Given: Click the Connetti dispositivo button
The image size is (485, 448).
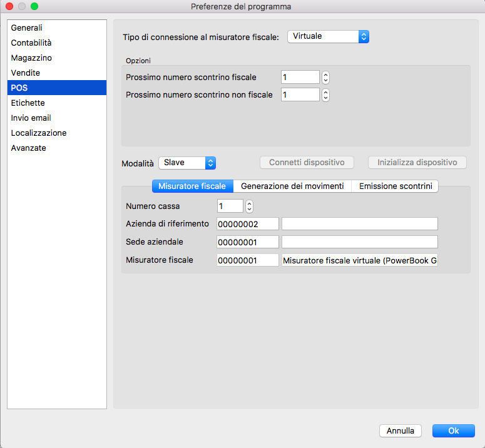Looking at the screenshot, I should coord(307,163).
